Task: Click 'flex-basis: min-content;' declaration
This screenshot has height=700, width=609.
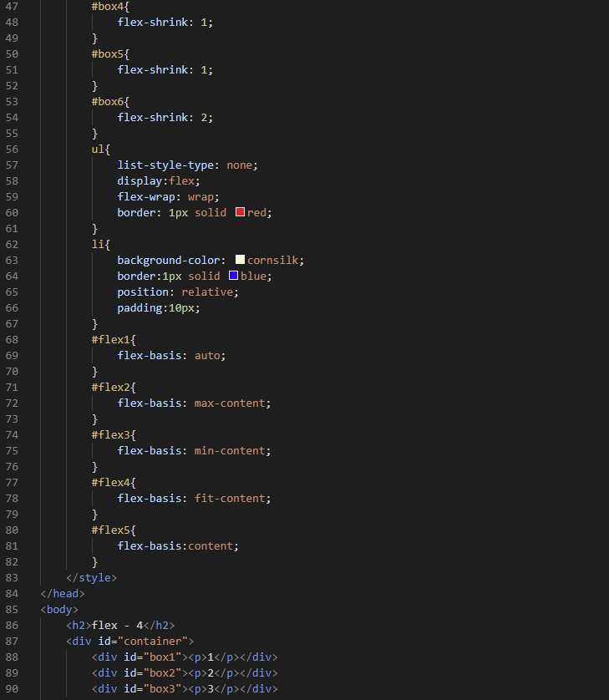Action: (194, 451)
